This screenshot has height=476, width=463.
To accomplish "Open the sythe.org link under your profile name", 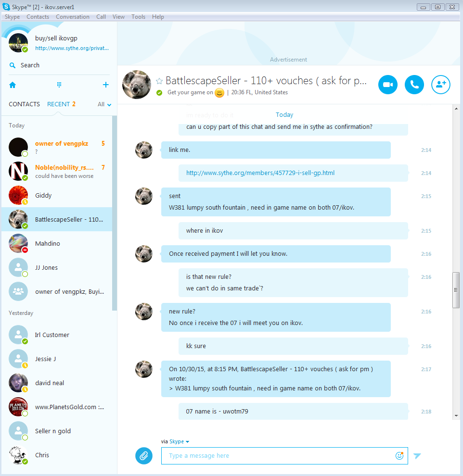I will 72,48.
